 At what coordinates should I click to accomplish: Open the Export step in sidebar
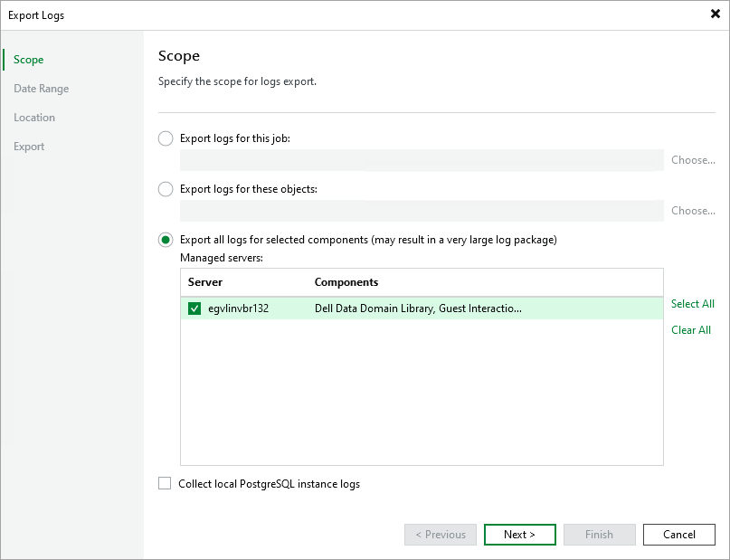pos(29,147)
